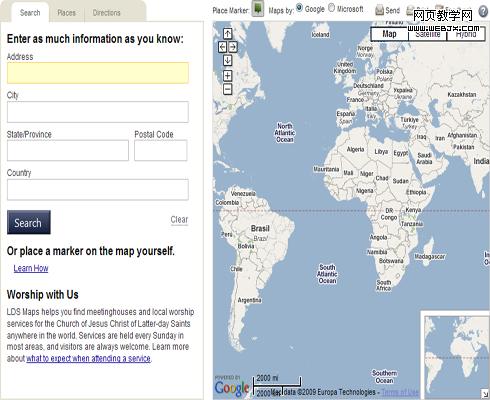Image resolution: width=490 pixels, height=400 pixels.
Task: Focus the Address input field
Action: (98, 73)
